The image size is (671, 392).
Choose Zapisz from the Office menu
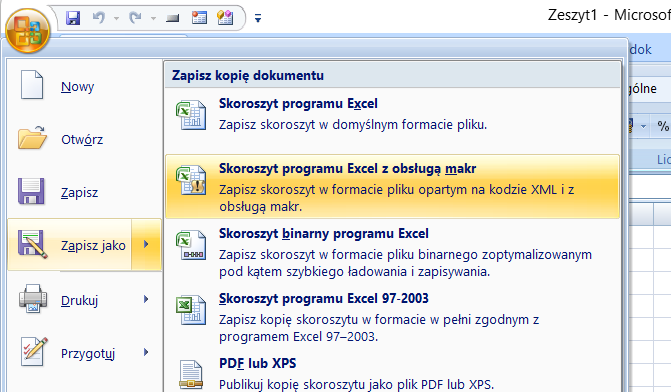click(x=85, y=193)
